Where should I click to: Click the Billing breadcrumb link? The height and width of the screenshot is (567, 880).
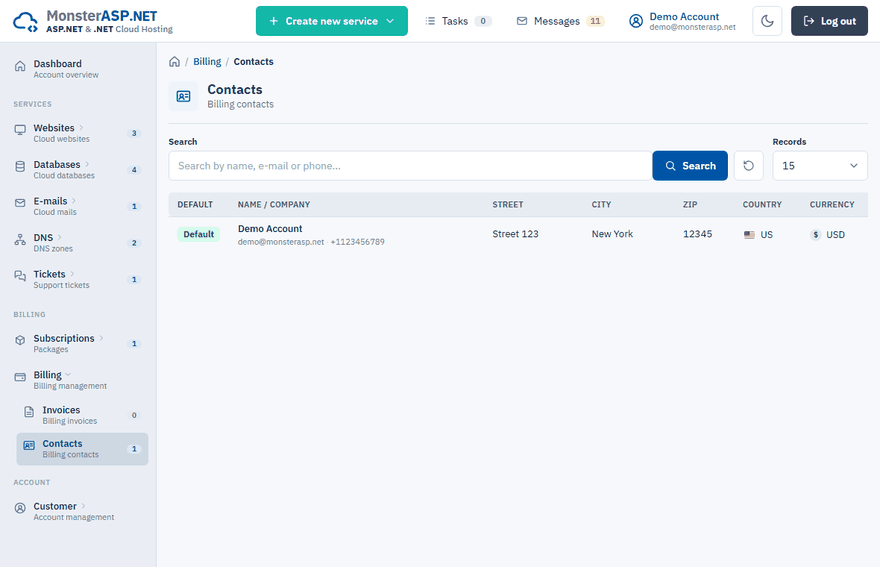207,62
